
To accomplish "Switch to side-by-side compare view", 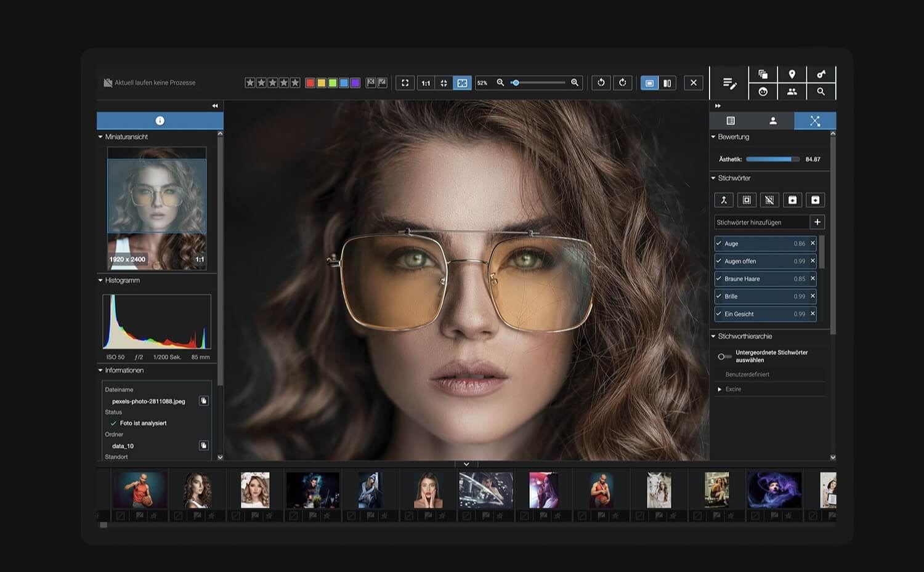I will pos(667,83).
